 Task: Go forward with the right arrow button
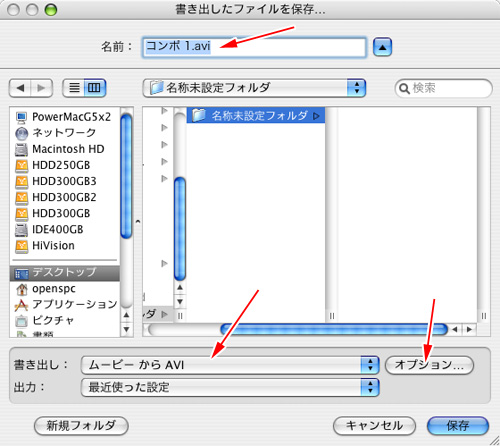[x=42, y=88]
